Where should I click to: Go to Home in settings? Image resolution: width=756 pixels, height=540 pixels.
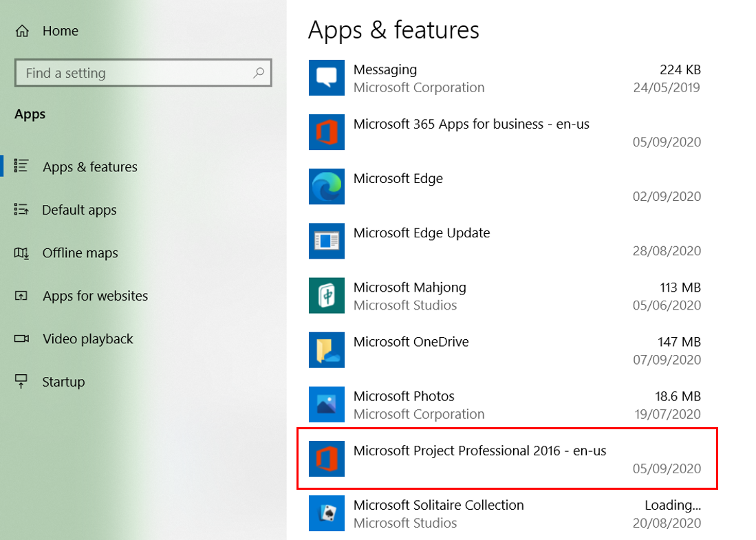[x=61, y=31]
